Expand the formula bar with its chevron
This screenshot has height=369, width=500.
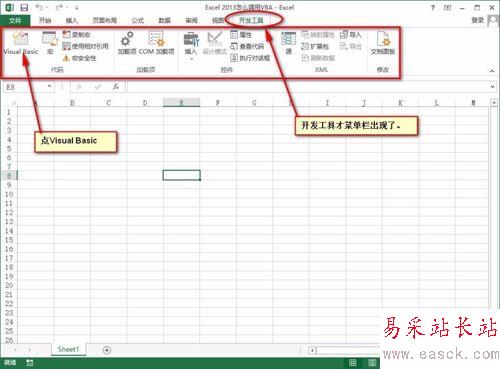(x=493, y=87)
